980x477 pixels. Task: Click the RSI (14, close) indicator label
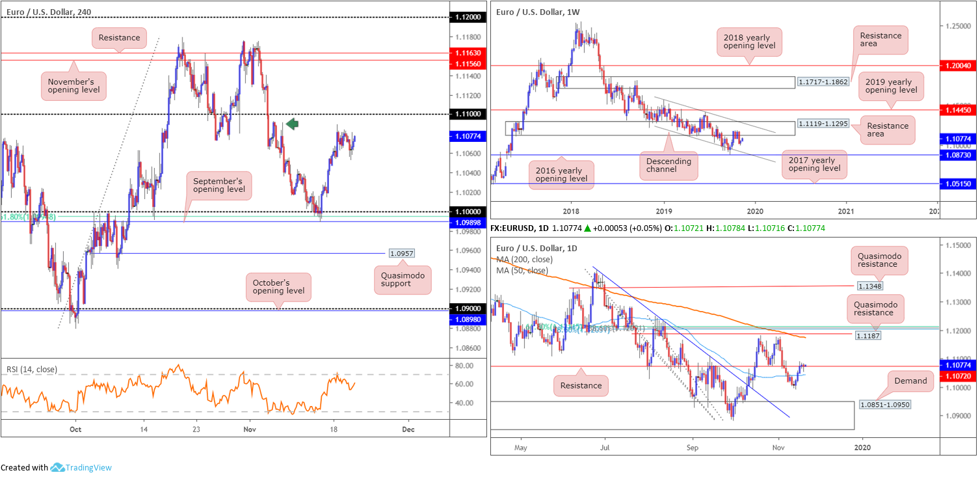tap(31, 370)
